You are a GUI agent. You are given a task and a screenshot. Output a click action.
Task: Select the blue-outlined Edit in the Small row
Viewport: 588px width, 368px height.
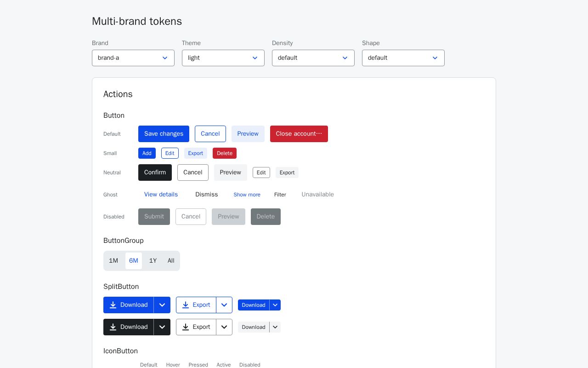(170, 153)
